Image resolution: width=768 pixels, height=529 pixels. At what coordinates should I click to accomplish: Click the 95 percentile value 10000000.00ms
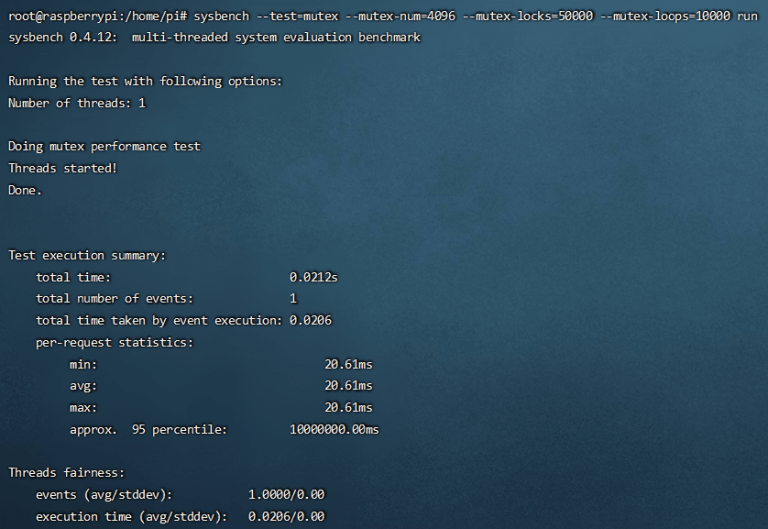click(334, 429)
